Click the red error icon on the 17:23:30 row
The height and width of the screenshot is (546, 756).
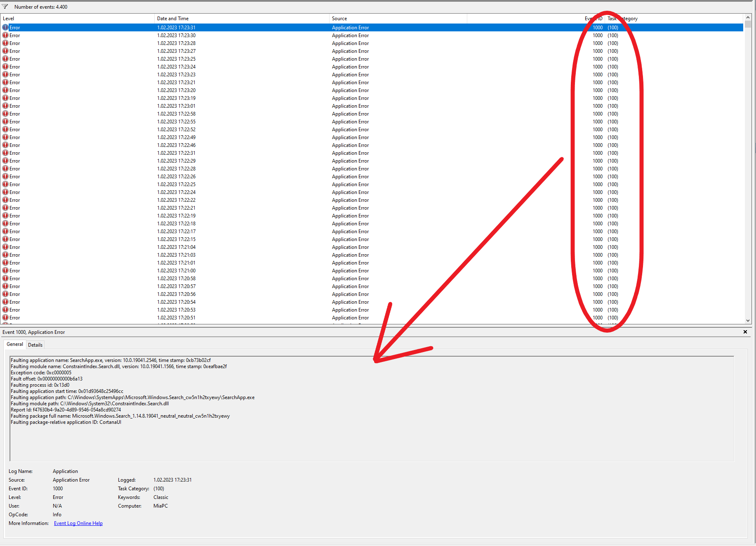pos(5,35)
